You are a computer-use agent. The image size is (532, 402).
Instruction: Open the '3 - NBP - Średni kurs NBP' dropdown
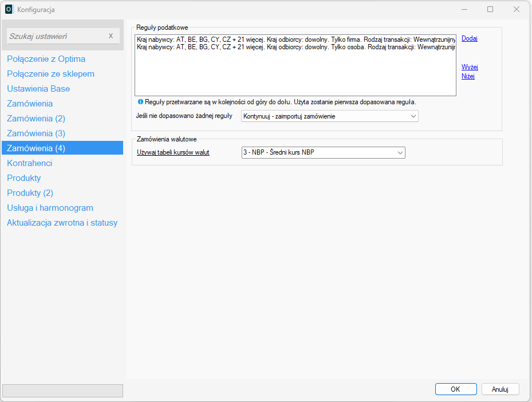(323, 153)
